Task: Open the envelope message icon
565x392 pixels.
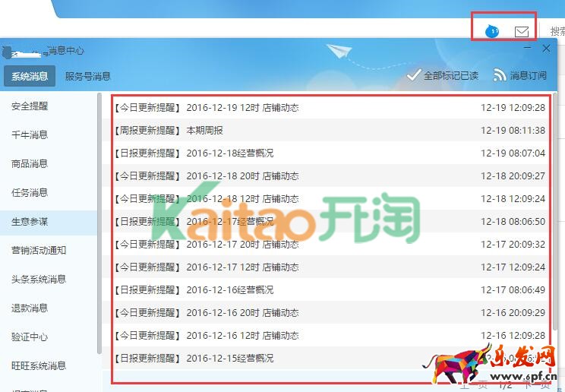Action: [x=522, y=31]
